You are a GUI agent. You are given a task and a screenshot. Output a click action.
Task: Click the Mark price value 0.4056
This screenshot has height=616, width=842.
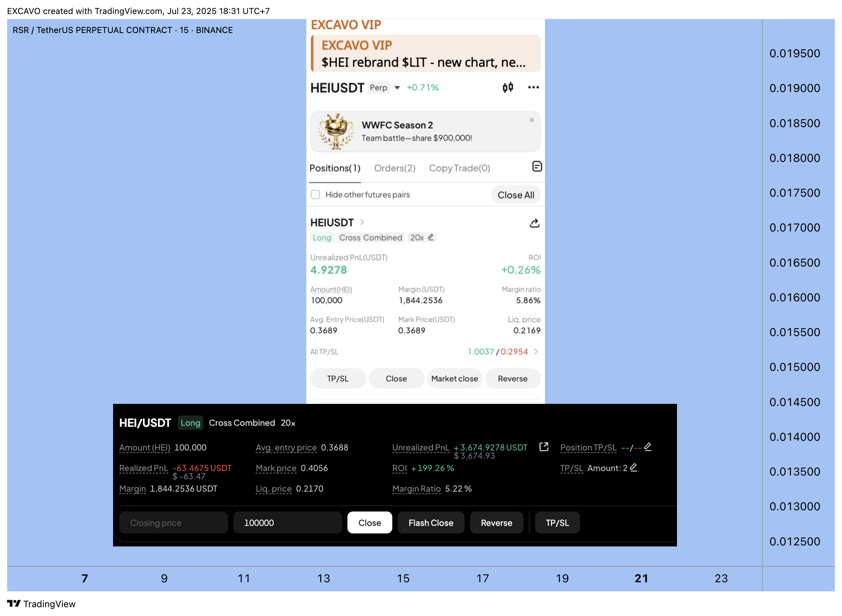314,468
